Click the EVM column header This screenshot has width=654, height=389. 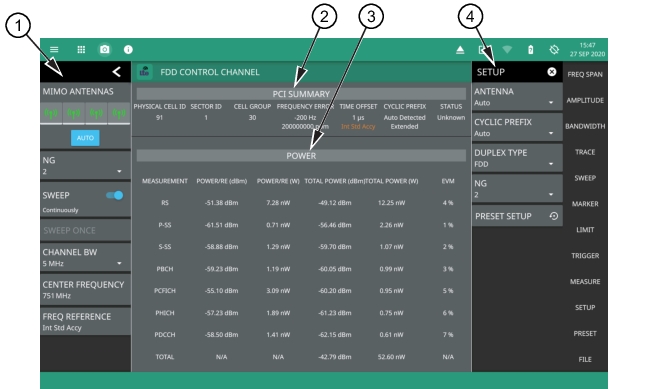448,181
